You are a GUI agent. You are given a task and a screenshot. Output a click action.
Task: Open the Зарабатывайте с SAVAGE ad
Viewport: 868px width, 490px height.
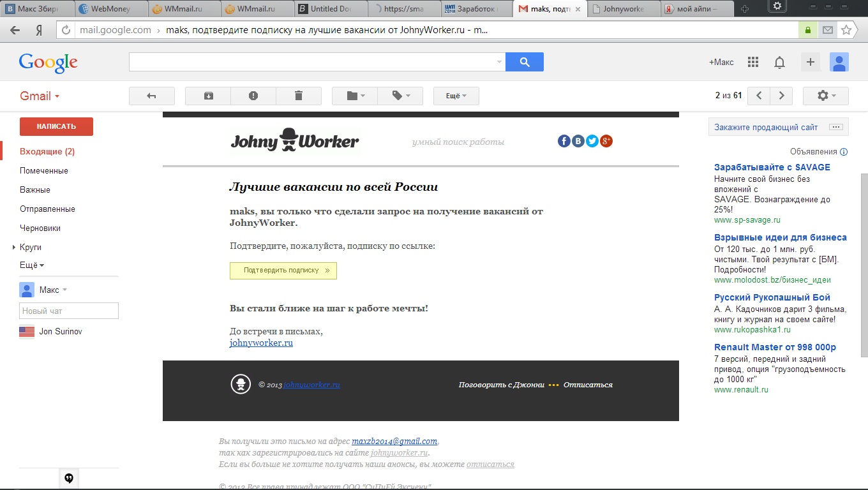click(x=772, y=167)
